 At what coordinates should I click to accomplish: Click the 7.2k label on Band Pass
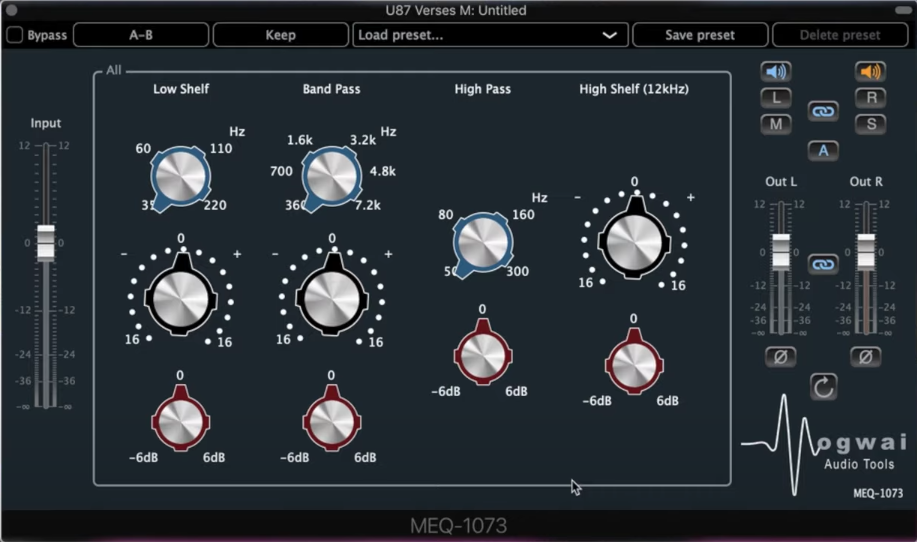[x=368, y=205]
